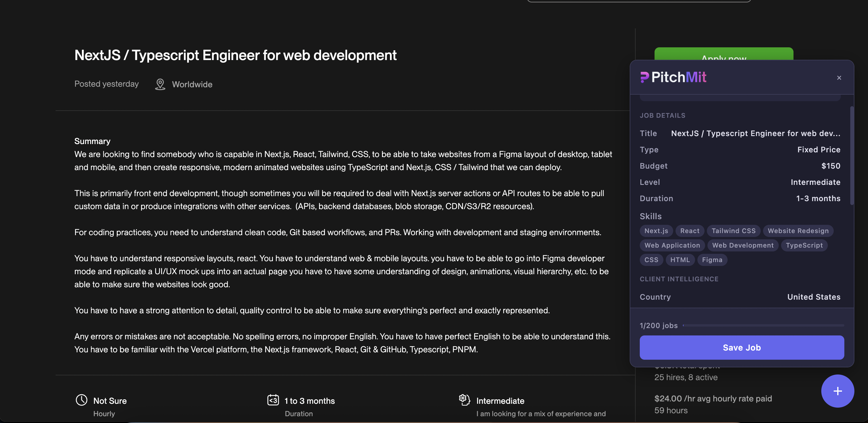868x423 pixels.
Task: Click the PitchMit logo icon
Action: point(644,77)
